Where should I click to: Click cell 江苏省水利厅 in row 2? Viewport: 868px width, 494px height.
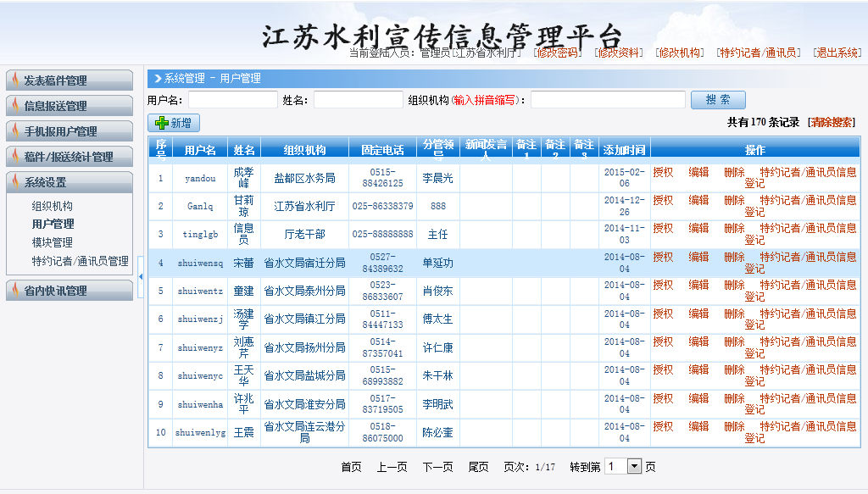(x=304, y=206)
